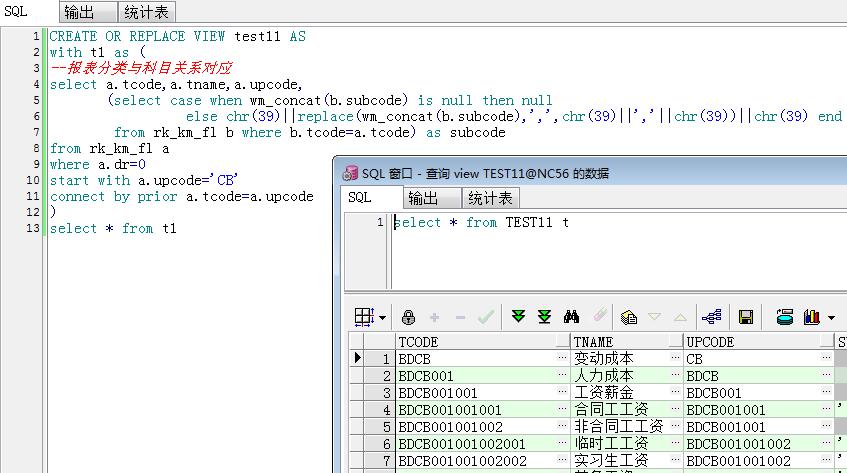Click the up triangle previous record icon
Image resolution: width=847 pixels, height=473 pixels.
[680, 317]
